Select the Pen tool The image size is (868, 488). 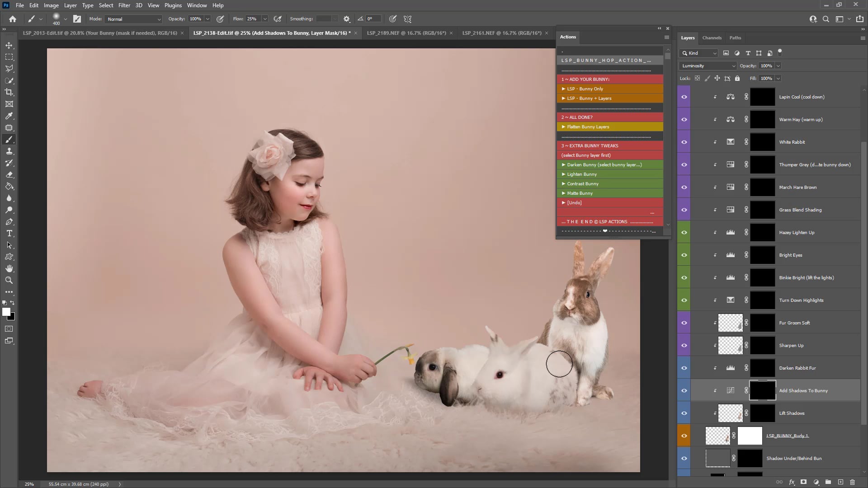pos(9,221)
